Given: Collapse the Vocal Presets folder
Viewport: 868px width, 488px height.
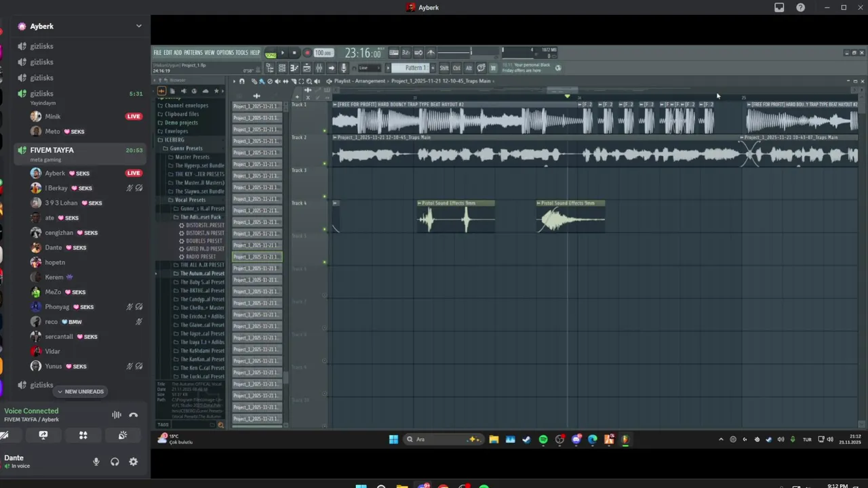Looking at the screenshot, I should pyautogui.click(x=188, y=200).
